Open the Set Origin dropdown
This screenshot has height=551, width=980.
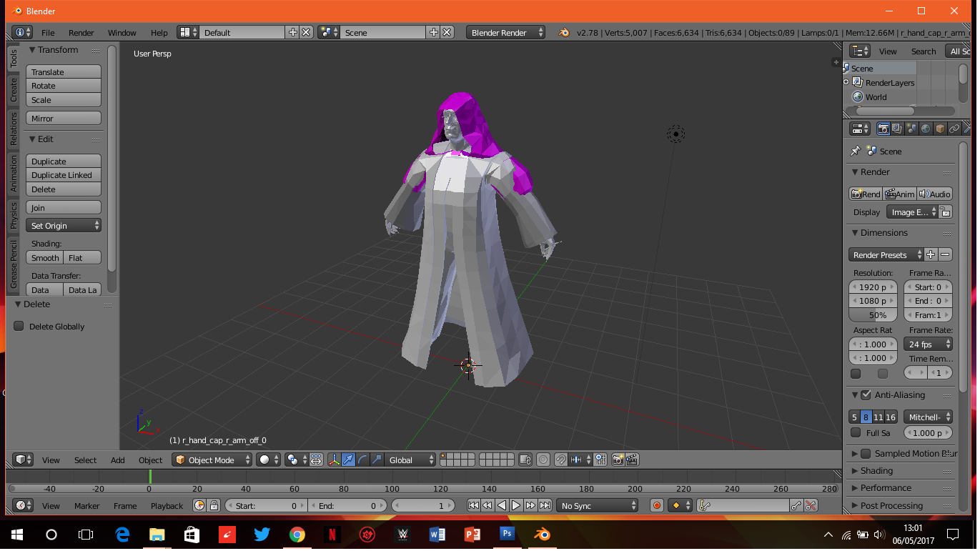coord(64,226)
